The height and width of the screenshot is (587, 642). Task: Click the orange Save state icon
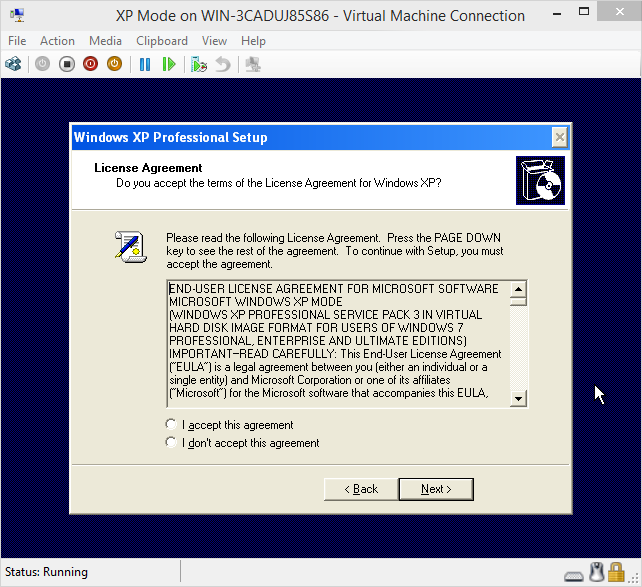click(x=115, y=64)
